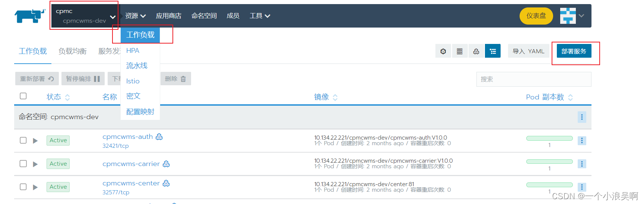Click cpmcwms-center pod replica progress bar
644x204 pixels.
(x=549, y=185)
